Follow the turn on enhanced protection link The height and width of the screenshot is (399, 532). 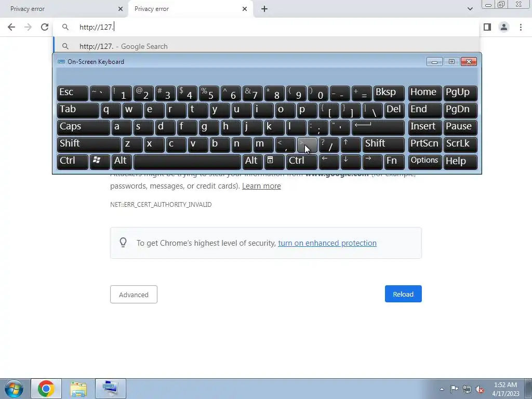point(327,243)
